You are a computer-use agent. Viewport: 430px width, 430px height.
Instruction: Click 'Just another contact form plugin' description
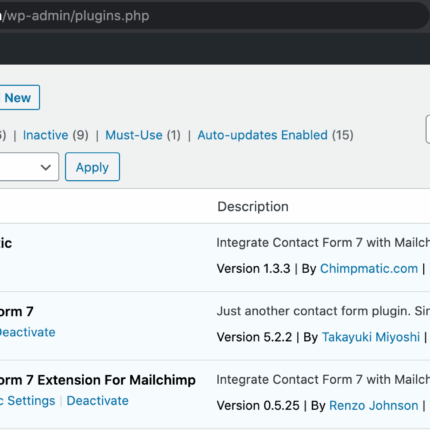[323, 311]
